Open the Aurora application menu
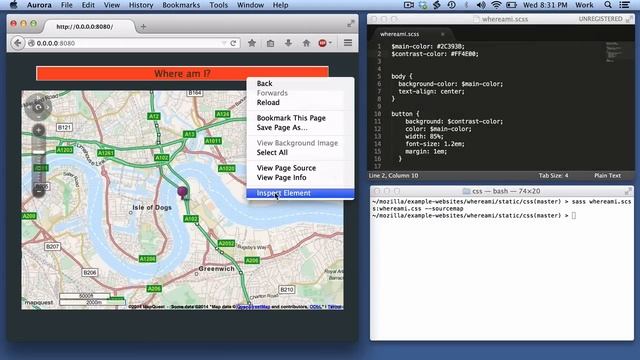This screenshot has height=360, width=640. click(x=39, y=5)
